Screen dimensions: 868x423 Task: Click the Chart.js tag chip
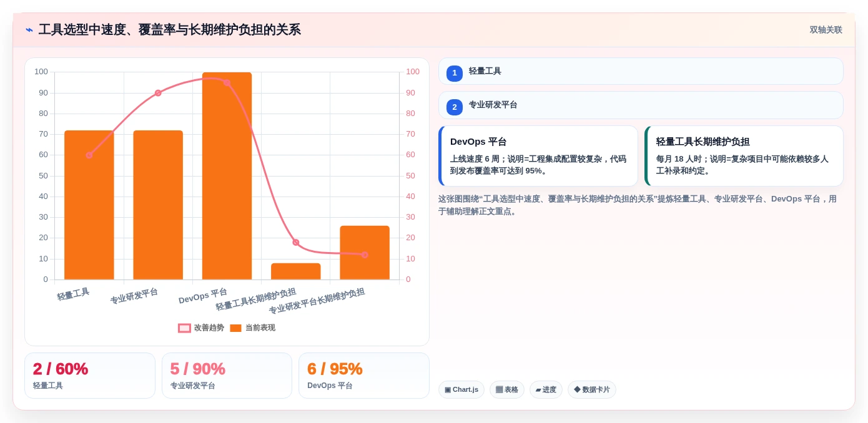click(461, 390)
